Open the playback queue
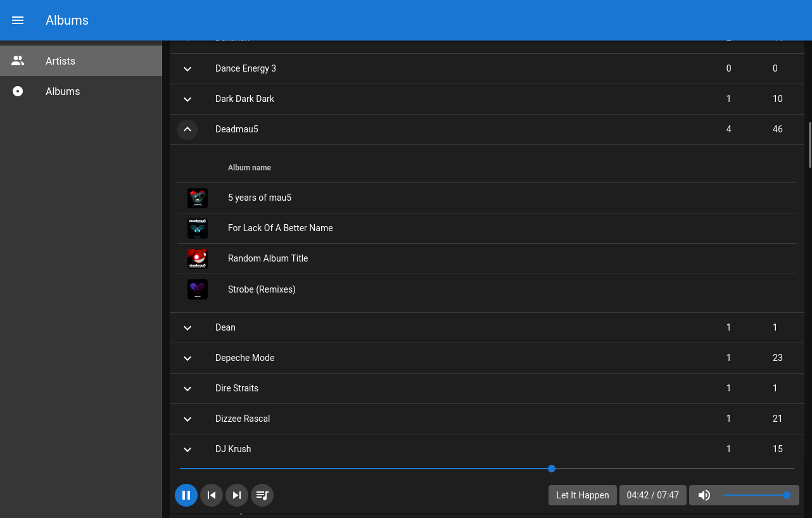 262,495
